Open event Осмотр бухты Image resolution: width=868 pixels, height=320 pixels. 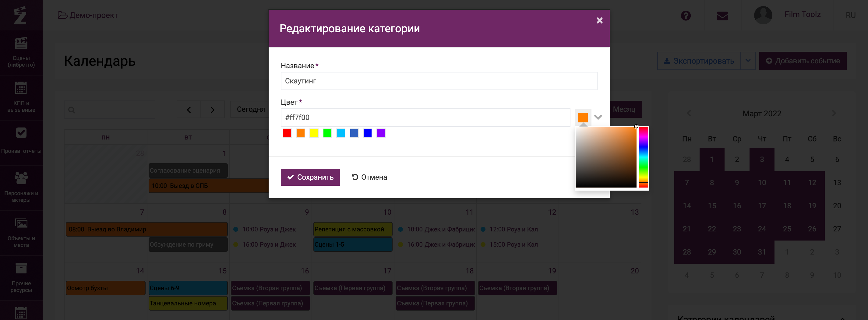(x=105, y=288)
